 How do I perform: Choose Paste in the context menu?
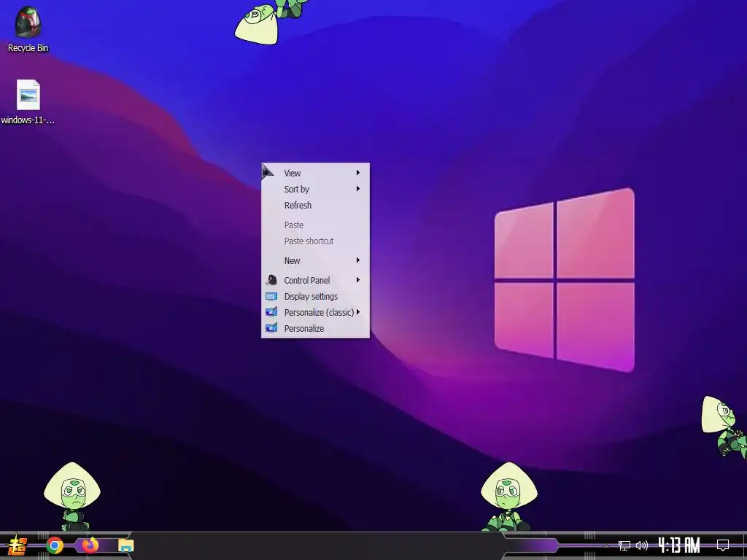pos(315,225)
